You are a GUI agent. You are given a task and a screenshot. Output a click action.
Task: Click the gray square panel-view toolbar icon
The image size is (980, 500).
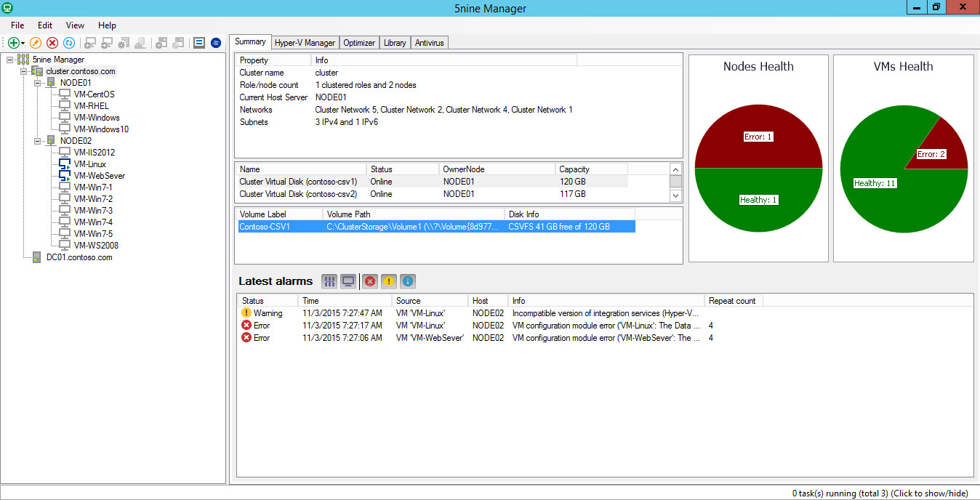point(199,43)
